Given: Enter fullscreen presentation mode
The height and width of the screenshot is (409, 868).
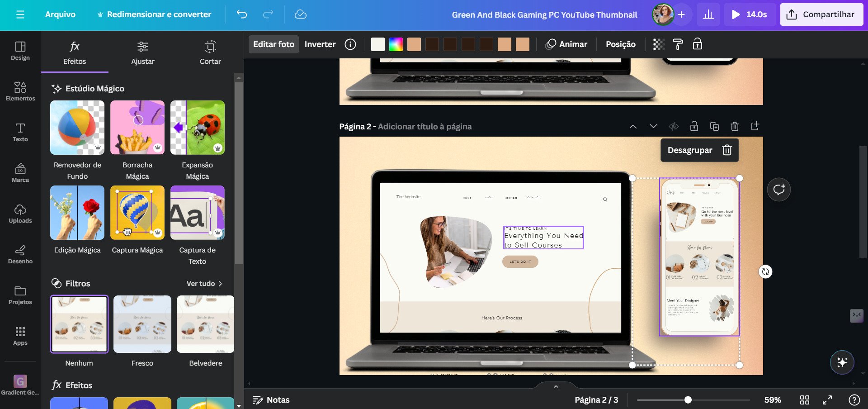Looking at the screenshot, I should (827, 400).
